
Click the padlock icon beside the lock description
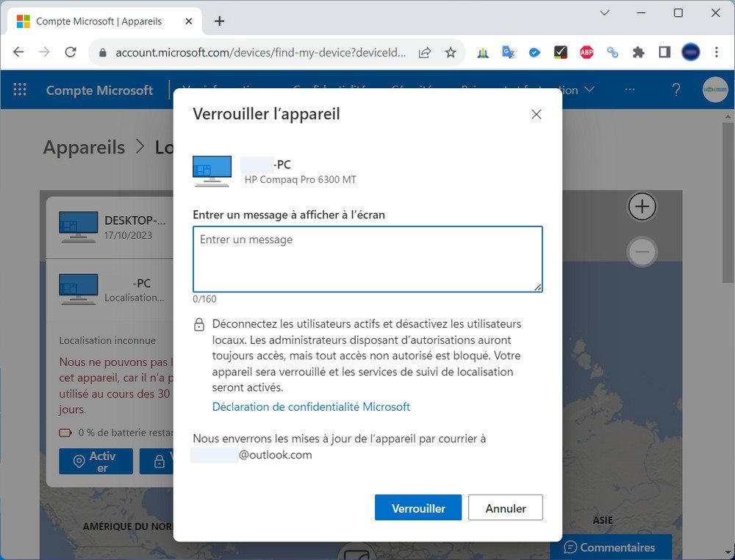(199, 325)
